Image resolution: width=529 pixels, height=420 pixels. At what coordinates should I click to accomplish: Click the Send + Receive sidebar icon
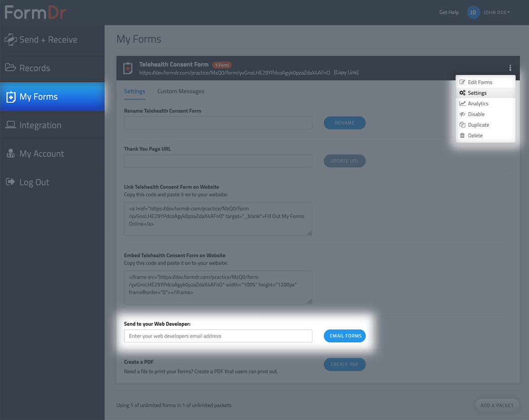pyautogui.click(x=10, y=39)
